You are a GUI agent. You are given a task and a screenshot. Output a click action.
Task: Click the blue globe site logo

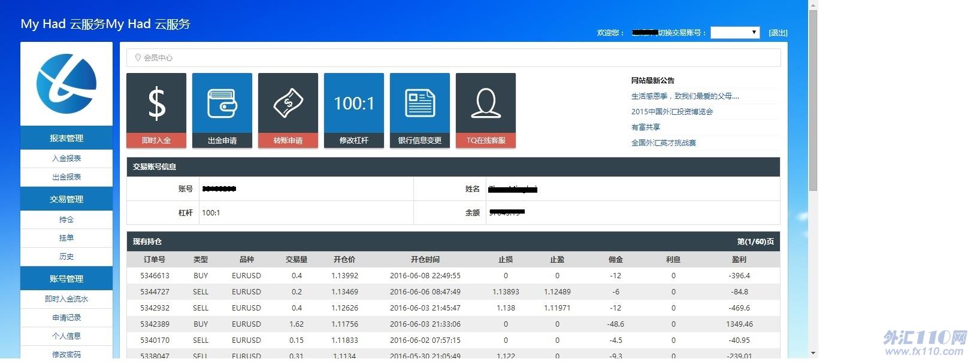[66, 83]
